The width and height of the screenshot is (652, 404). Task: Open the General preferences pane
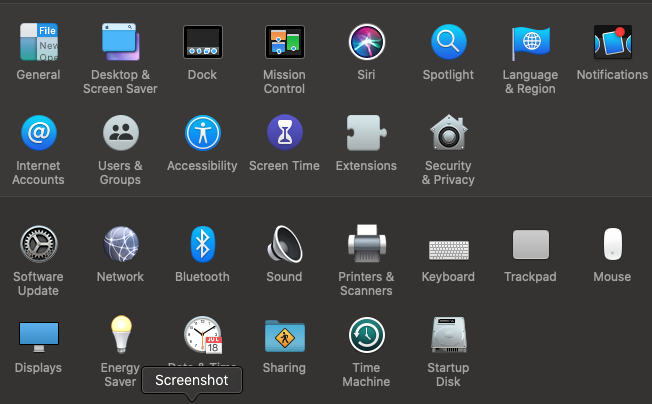pos(39,42)
